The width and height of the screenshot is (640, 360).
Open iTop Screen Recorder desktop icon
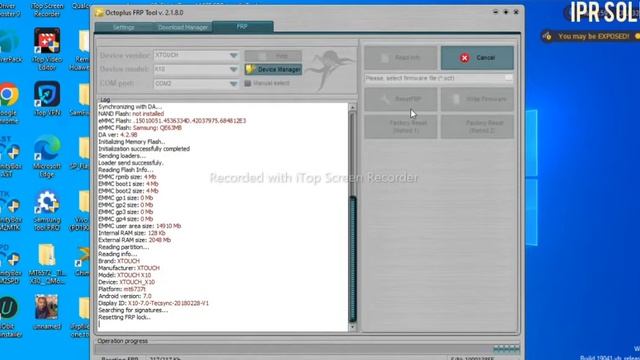pyautogui.click(x=47, y=9)
